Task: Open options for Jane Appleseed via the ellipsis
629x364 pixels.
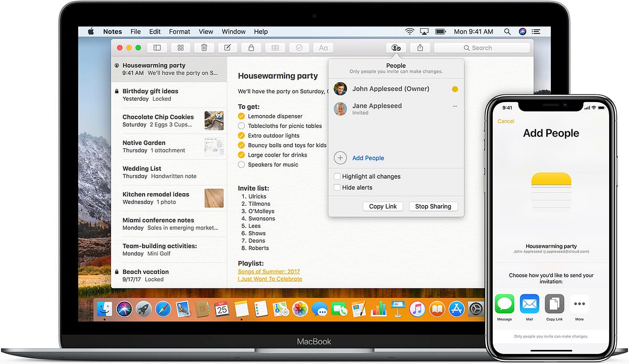Action: (454, 106)
